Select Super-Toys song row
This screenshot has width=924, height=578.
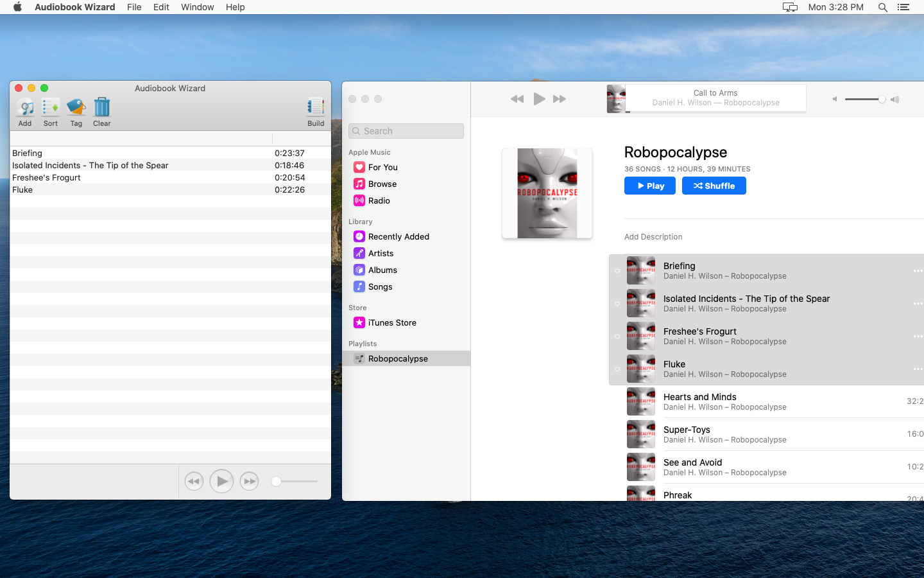tap(767, 434)
